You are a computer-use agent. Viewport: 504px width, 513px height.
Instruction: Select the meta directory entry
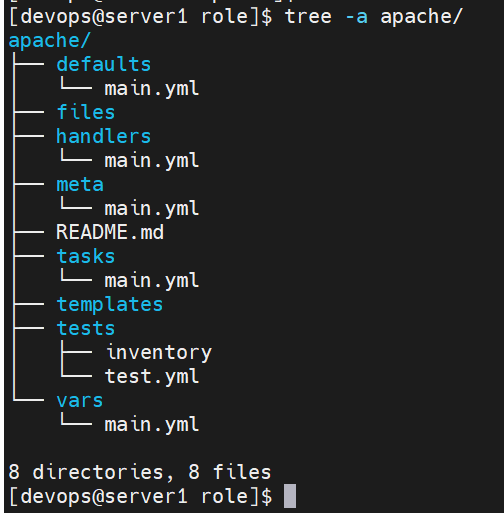80,184
